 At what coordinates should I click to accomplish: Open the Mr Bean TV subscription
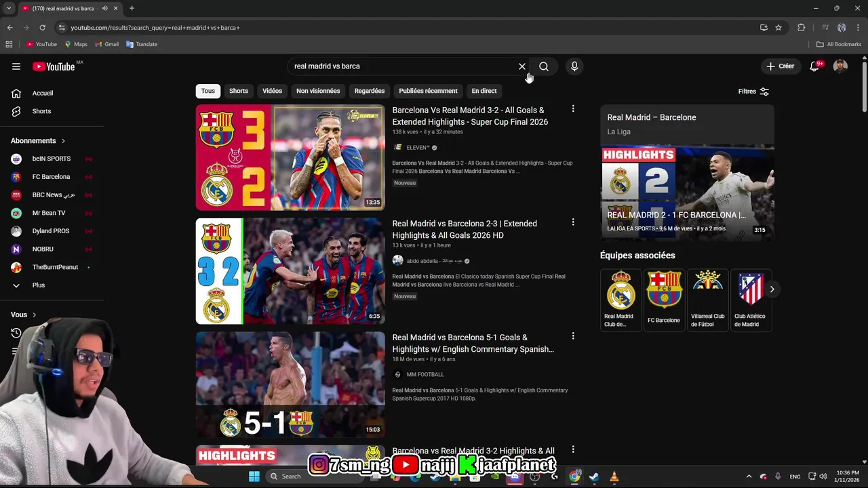[51, 213]
